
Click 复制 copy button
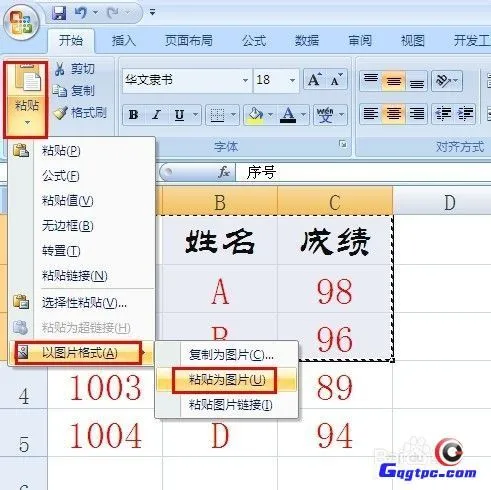(x=74, y=91)
